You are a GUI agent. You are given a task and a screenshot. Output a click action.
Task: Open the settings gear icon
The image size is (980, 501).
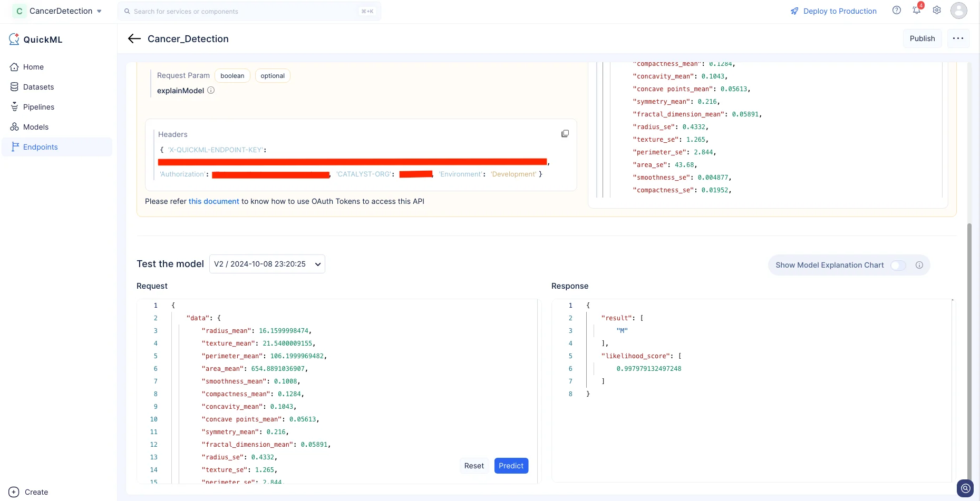[x=937, y=11]
